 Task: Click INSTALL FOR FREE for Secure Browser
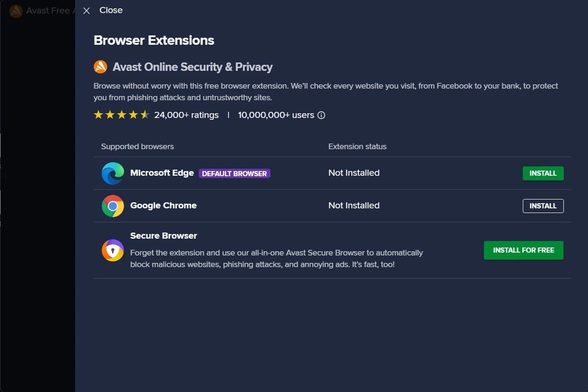point(523,250)
